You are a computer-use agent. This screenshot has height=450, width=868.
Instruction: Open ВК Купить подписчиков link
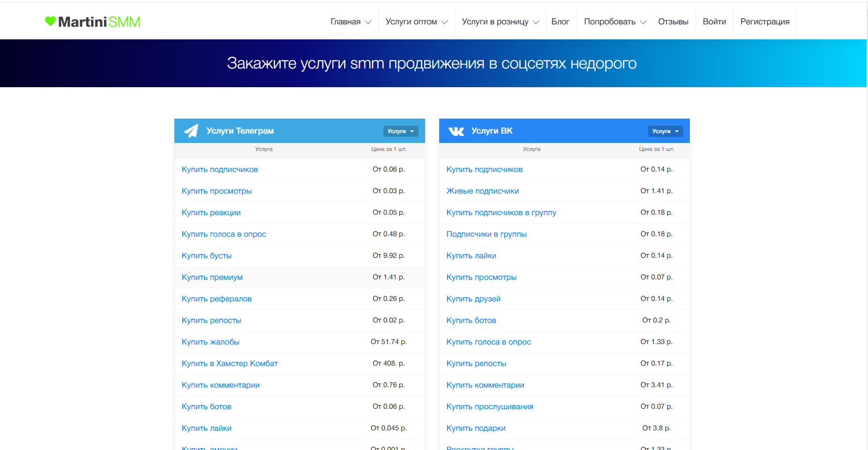tap(485, 169)
